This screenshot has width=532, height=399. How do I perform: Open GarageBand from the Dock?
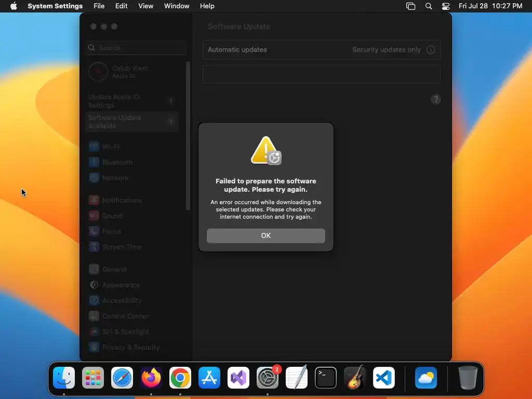pyautogui.click(x=355, y=378)
